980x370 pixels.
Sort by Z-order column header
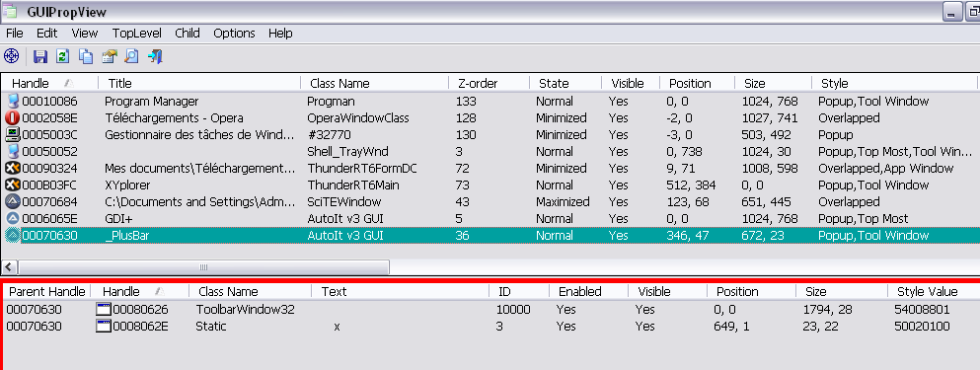489,83
